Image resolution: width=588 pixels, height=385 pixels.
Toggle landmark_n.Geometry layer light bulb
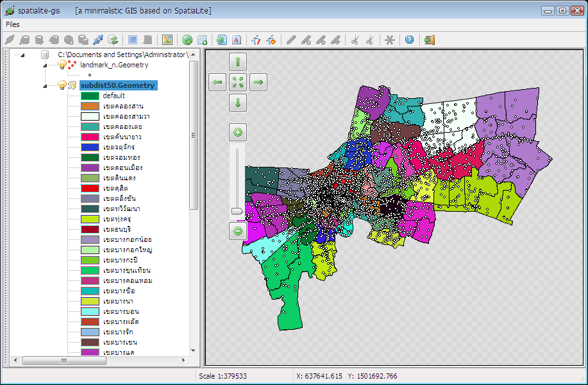pos(62,65)
